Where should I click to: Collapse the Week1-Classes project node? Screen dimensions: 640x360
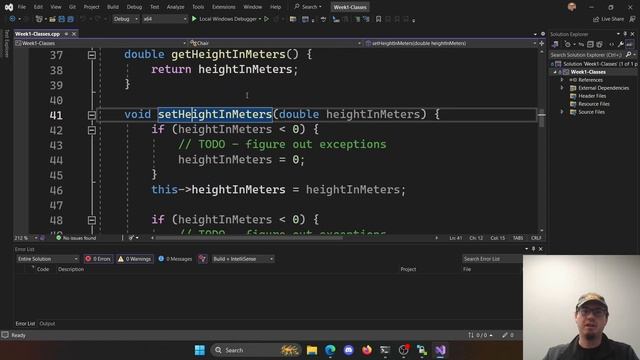tap(555, 72)
